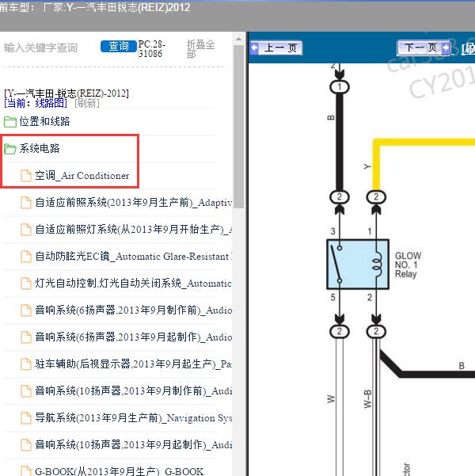This screenshot has height=476, width=475.
Task: Click document icon beside 自适应前照灯系统
Action: [x=26, y=230]
